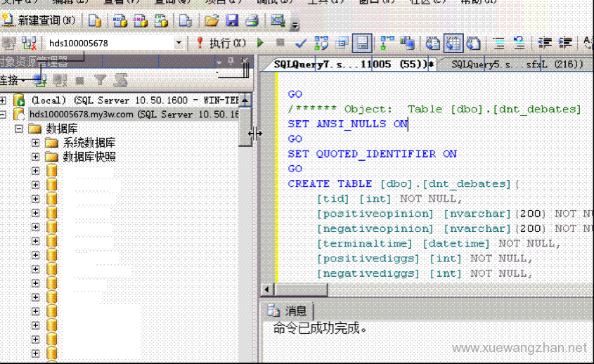The image size is (594, 364).
Task: Click the open file folder icon
Action: [212, 20]
